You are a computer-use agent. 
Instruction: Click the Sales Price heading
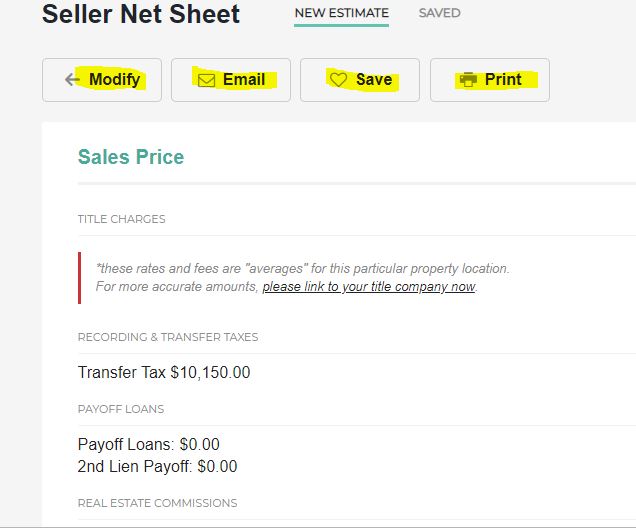click(131, 157)
